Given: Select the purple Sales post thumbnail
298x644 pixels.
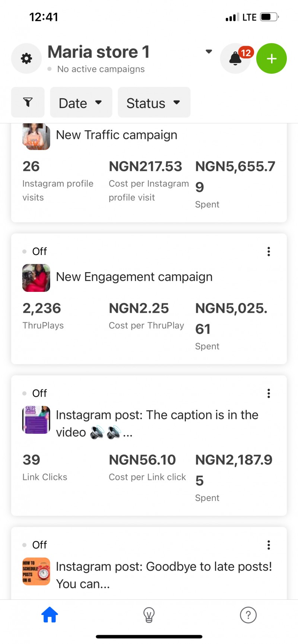Looking at the screenshot, I should (x=36, y=420).
